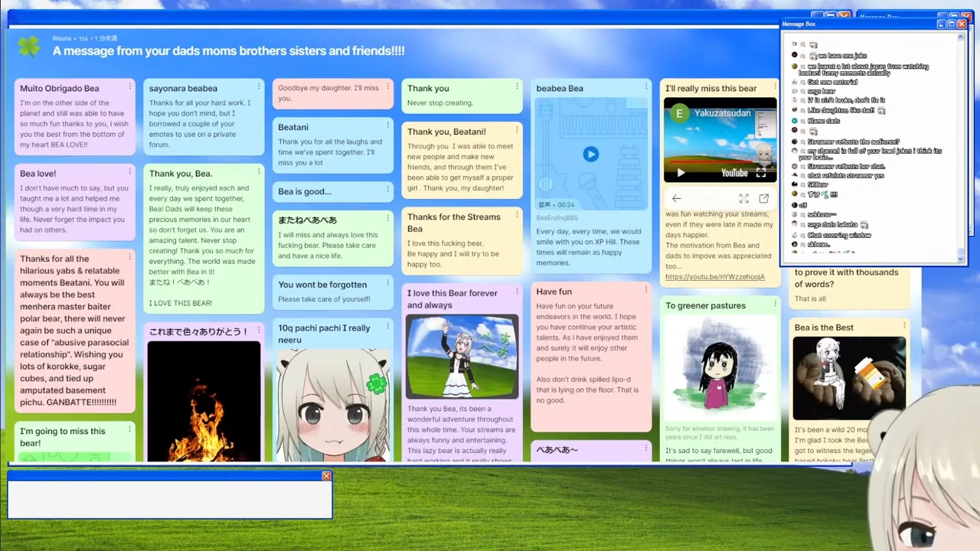Play the audio clip in beabea Bea card

coord(590,155)
